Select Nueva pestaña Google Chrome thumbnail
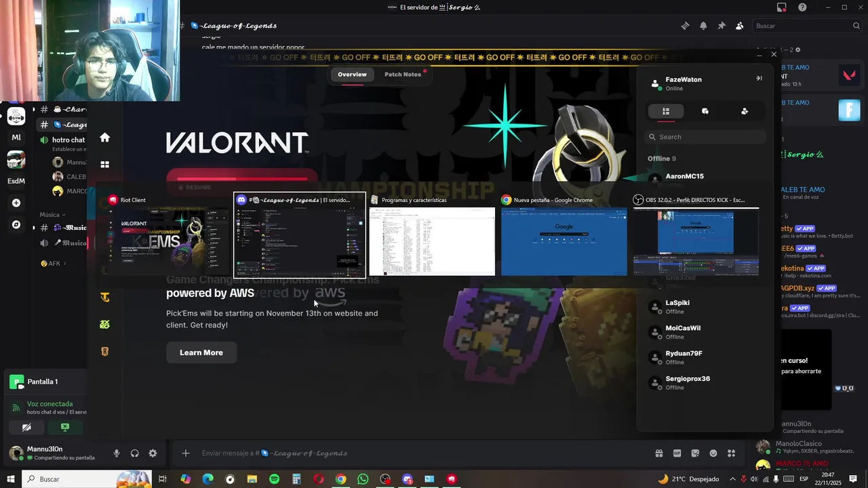 pos(564,235)
